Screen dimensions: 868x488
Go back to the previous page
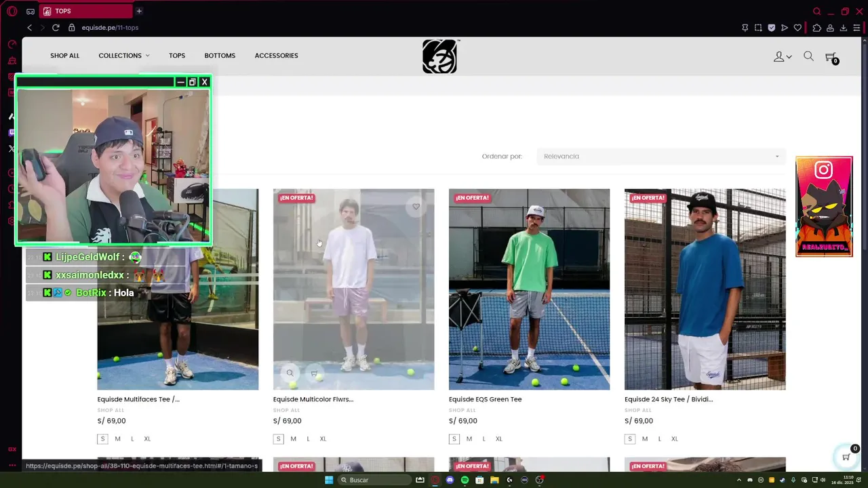click(x=29, y=28)
